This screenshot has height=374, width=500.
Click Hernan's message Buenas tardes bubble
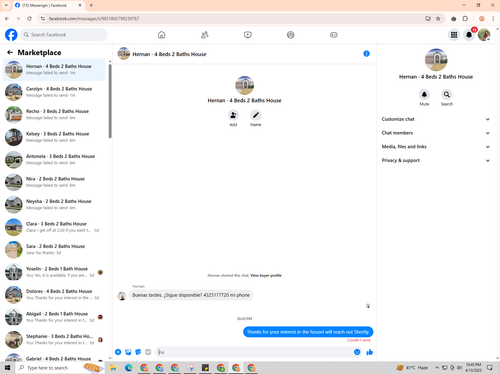point(191,295)
